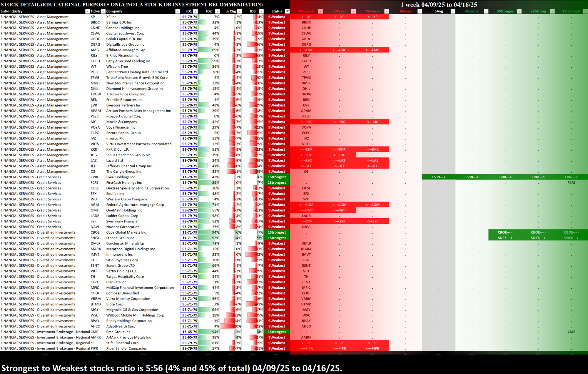Open the 4Strong column filter dropdown
This screenshot has width=588, height=374.
[x=486, y=11]
